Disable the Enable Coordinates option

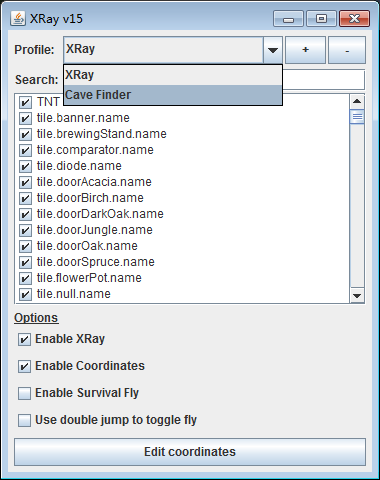point(24,366)
